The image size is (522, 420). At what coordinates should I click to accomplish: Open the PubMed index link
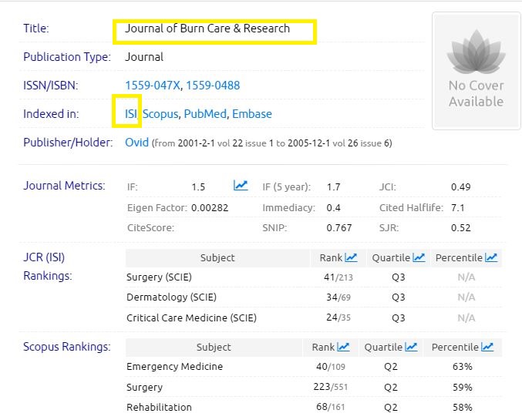click(x=205, y=114)
